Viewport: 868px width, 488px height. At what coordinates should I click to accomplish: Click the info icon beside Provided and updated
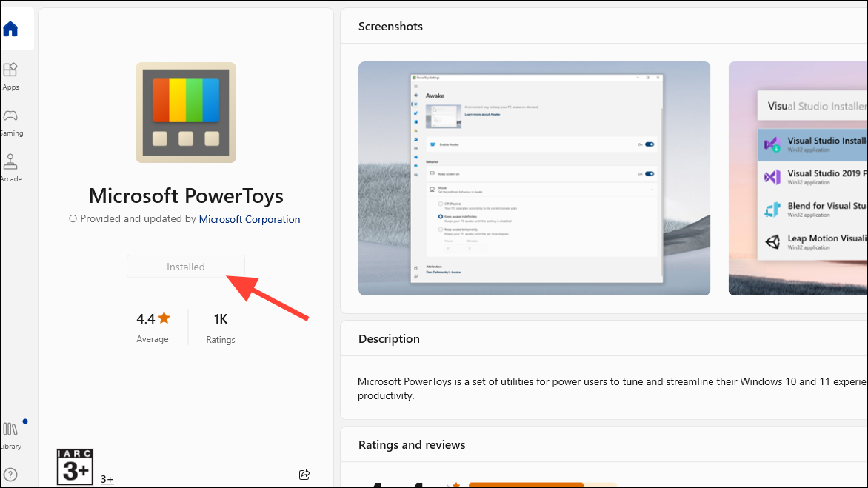point(73,219)
